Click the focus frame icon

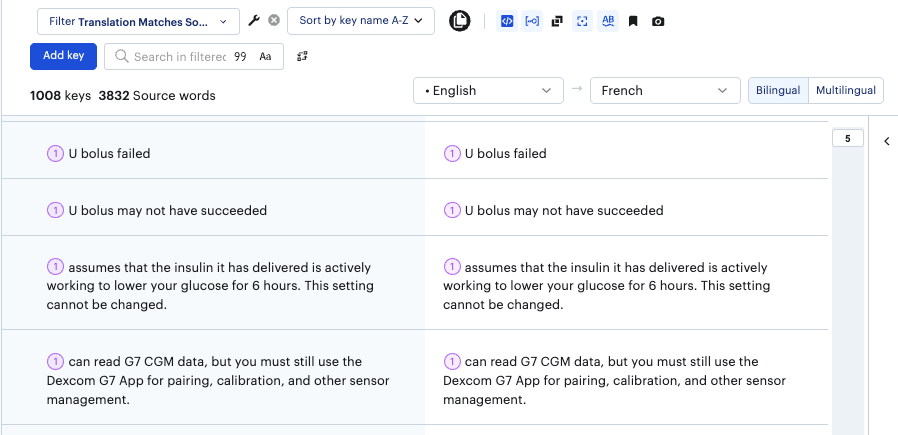tap(582, 21)
